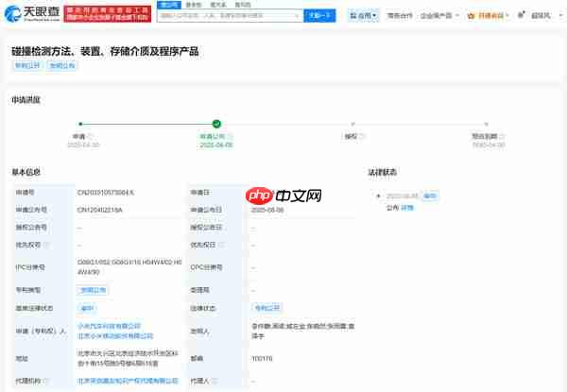Click the help icon beside 代理机构 label
This screenshot has height=392, width=567.
46,381
